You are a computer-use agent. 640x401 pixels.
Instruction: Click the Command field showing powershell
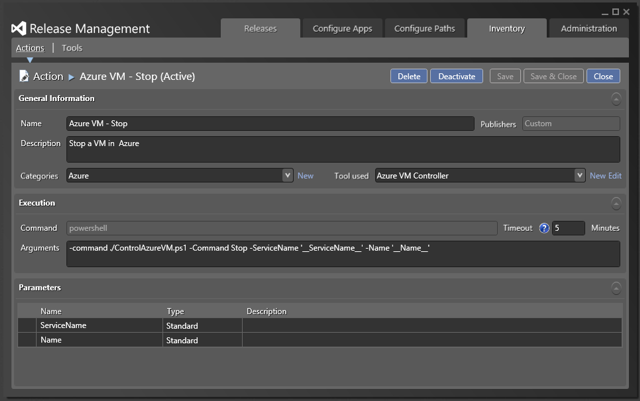(x=282, y=228)
